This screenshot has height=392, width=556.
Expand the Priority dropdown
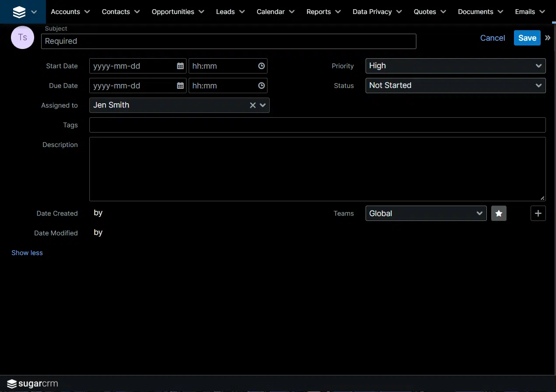click(455, 66)
